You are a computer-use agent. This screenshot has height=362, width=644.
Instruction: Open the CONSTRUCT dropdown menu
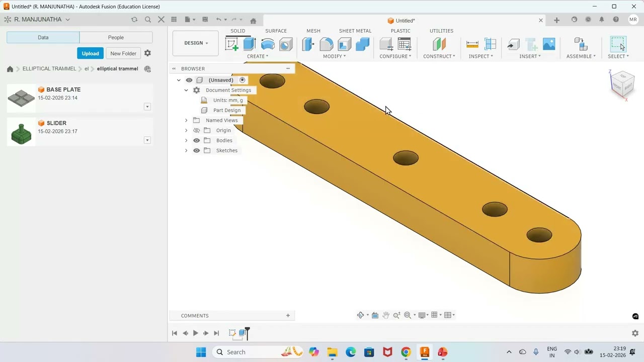coord(439,56)
